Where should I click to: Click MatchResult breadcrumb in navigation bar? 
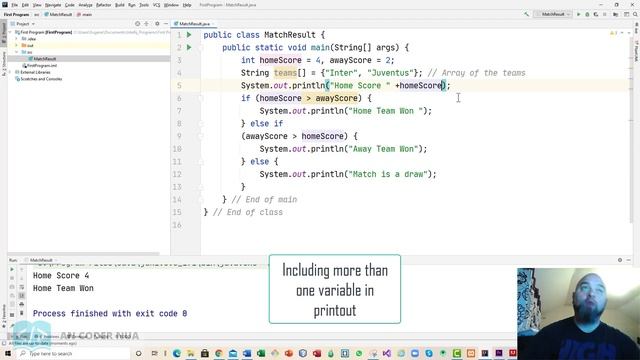click(x=58, y=14)
